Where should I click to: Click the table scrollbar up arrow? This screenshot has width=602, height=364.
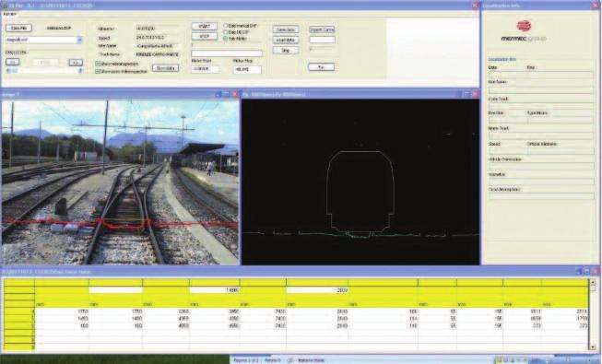[x=593, y=282]
